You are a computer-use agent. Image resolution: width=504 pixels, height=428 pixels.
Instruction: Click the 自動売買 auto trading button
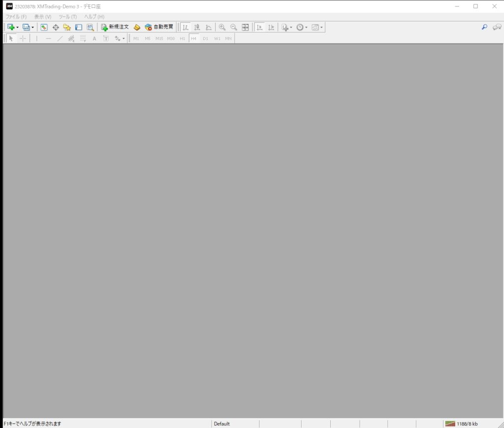(x=159, y=27)
